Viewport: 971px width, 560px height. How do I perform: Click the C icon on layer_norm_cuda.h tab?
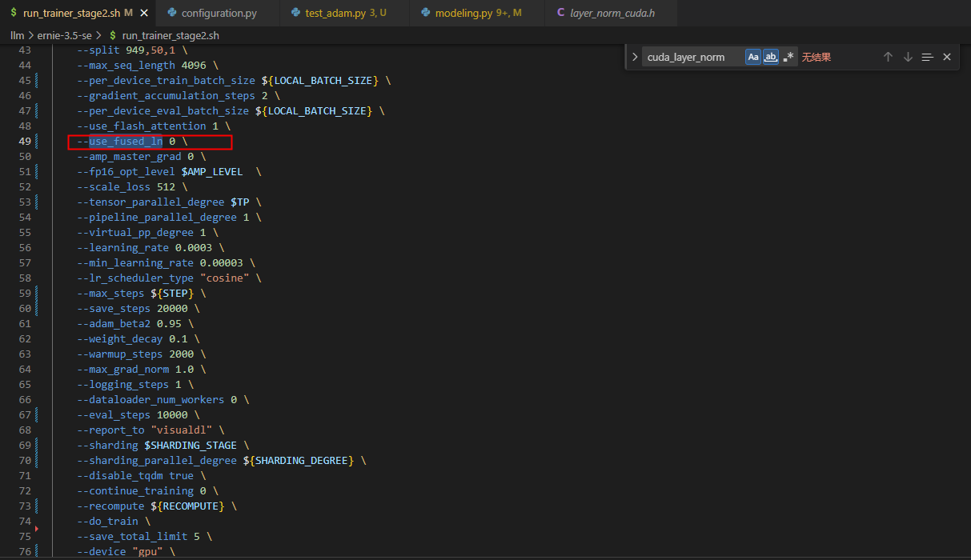pyautogui.click(x=560, y=13)
